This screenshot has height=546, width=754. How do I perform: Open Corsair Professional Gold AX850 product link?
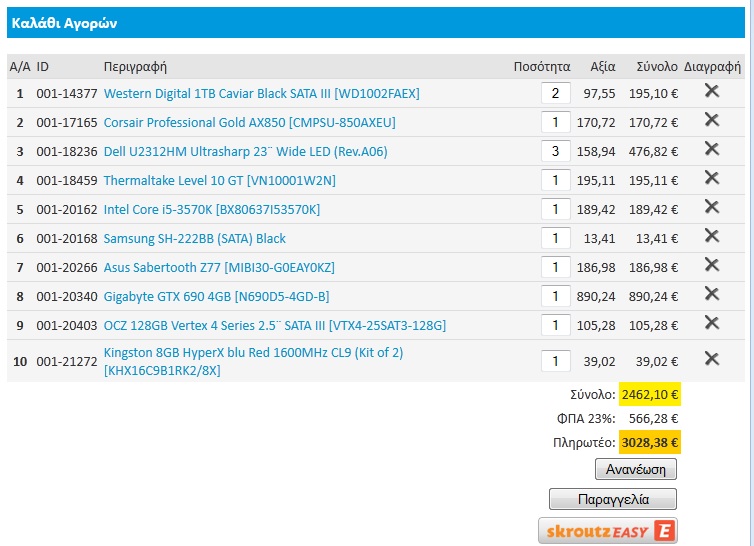250,123
